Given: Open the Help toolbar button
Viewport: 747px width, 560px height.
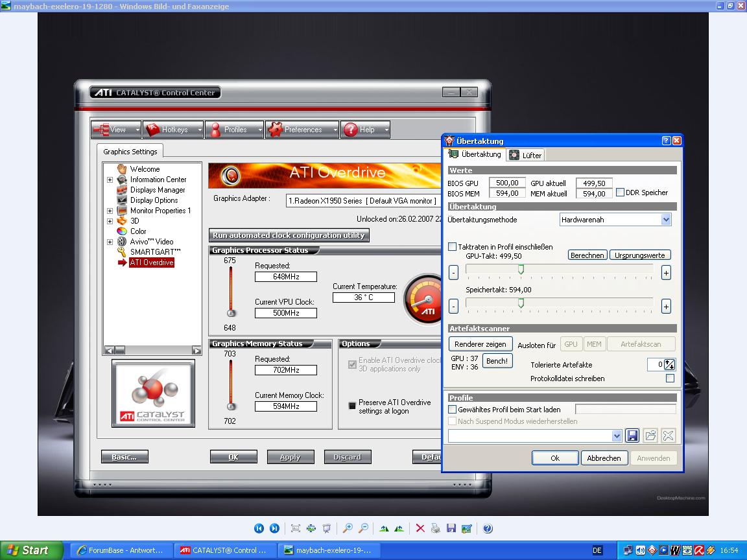Looking at the screenshot, I should point(366,130).
